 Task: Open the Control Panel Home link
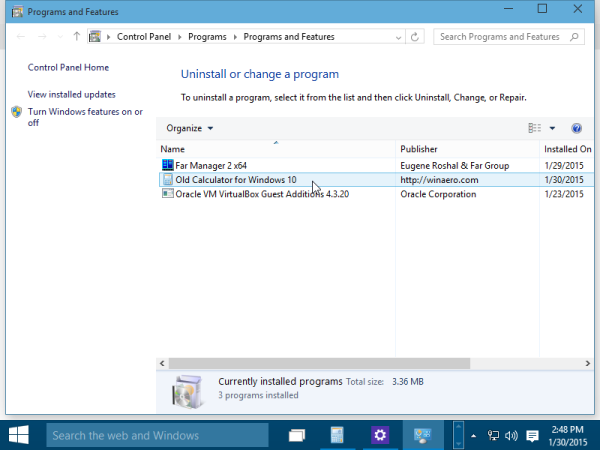pos(68,67)
